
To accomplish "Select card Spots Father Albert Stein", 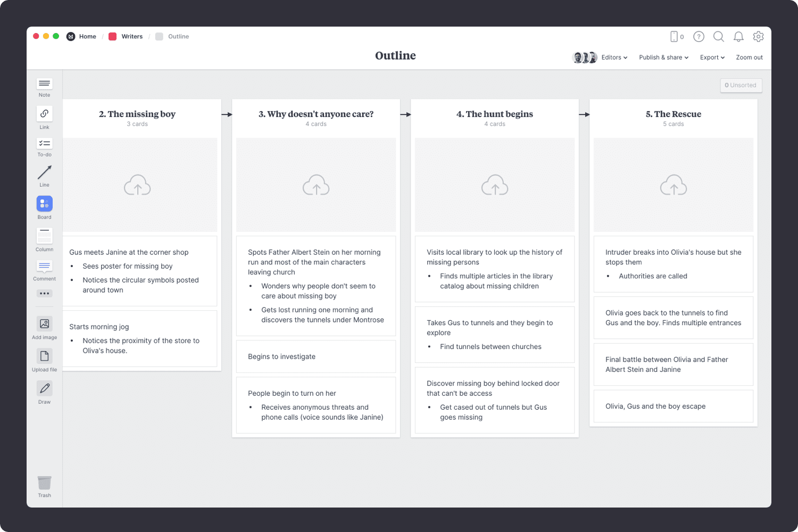I will pos(316,286).
